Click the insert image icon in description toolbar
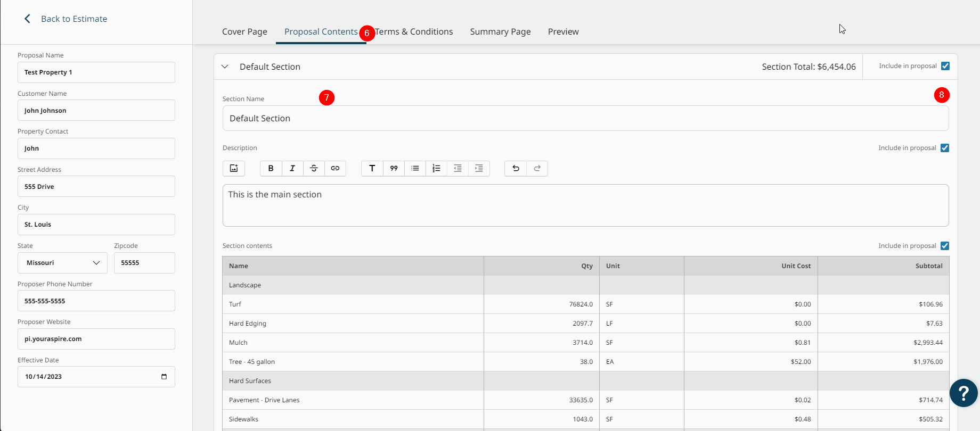The height and width of the screenshot is (431, 980). coord(234,168)
